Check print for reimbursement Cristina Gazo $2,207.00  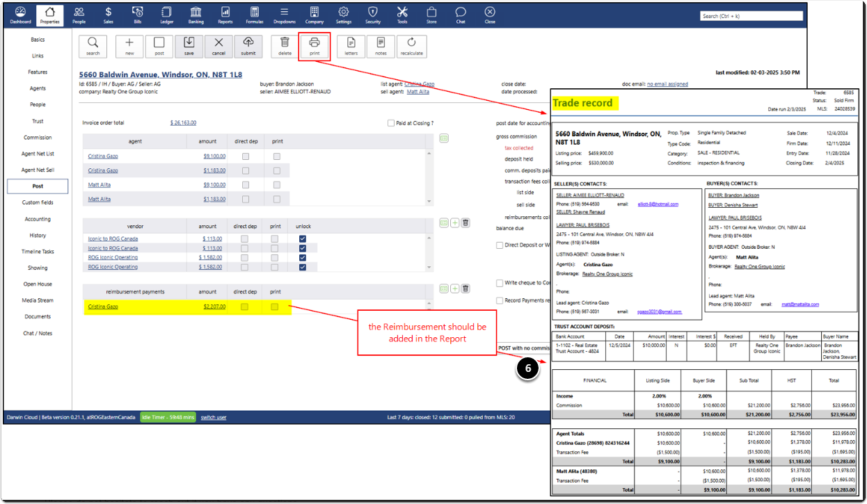pyautogui.click(x=275, y=307)
